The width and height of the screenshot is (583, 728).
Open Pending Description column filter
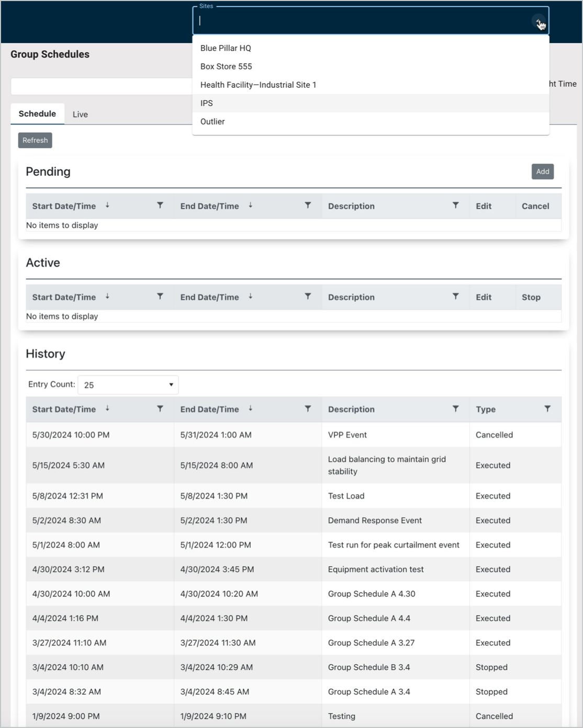click(x=456, y=206)
